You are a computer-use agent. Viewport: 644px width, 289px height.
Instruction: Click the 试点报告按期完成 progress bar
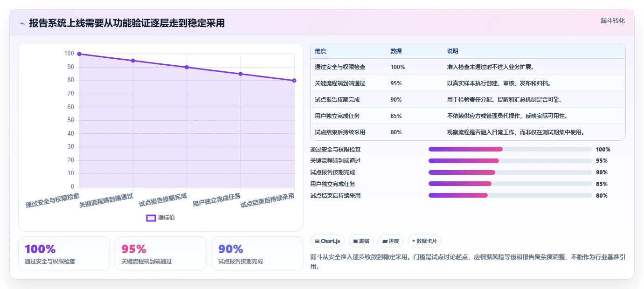[510, 172]
